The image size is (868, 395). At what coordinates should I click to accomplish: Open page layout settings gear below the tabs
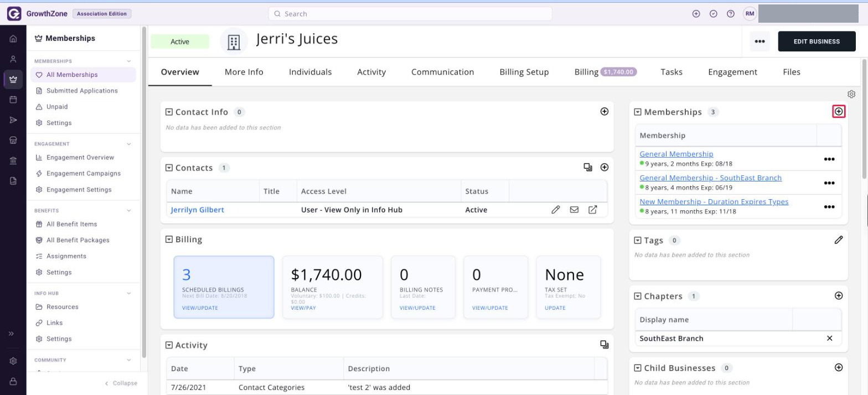851,94
